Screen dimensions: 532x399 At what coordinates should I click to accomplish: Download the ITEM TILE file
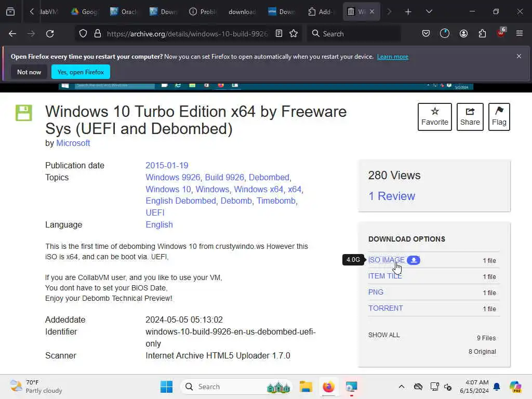point(385,276)
